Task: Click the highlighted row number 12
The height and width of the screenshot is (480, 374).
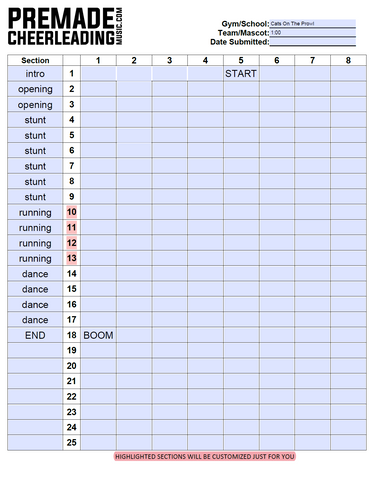Action: point(71,243)
